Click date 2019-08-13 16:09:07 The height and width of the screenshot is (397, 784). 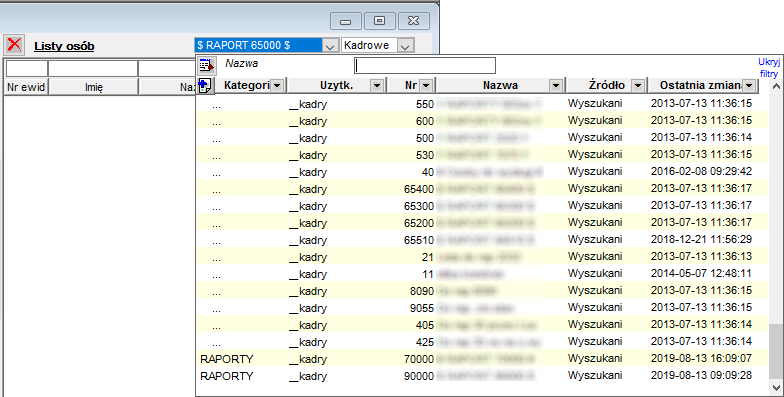tap(701, 358)
